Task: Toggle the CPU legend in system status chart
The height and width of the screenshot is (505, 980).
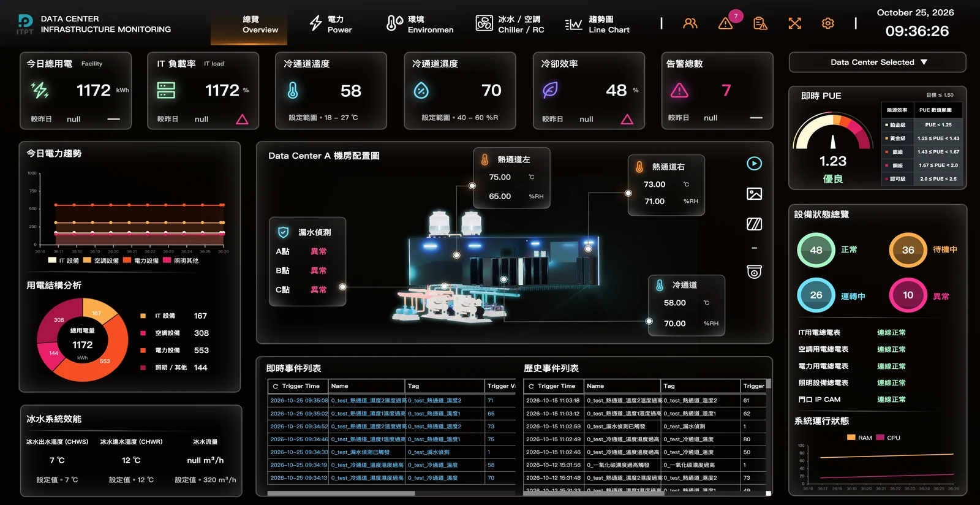Action: [x=888, y=438]
